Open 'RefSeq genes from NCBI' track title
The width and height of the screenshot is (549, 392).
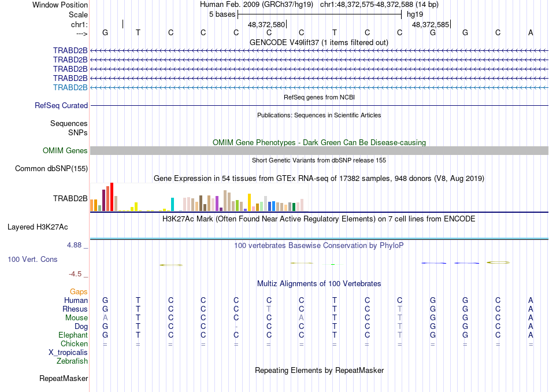320,97
